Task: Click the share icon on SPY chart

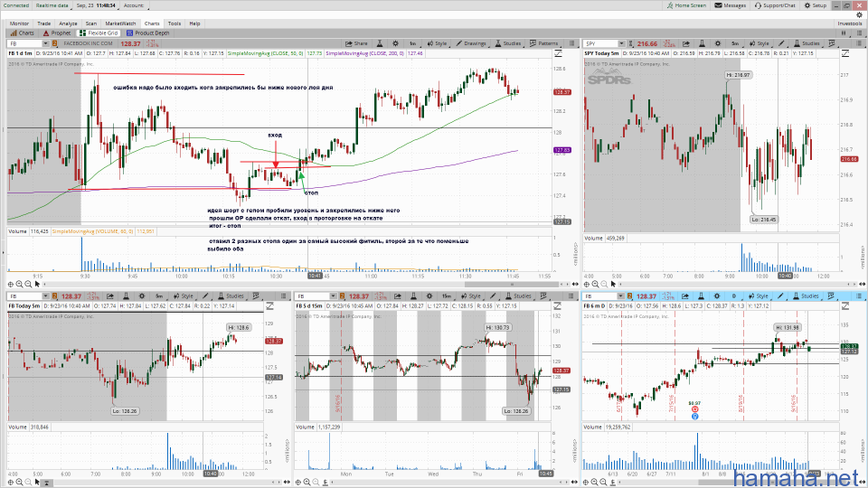Action: click(686, 43)
